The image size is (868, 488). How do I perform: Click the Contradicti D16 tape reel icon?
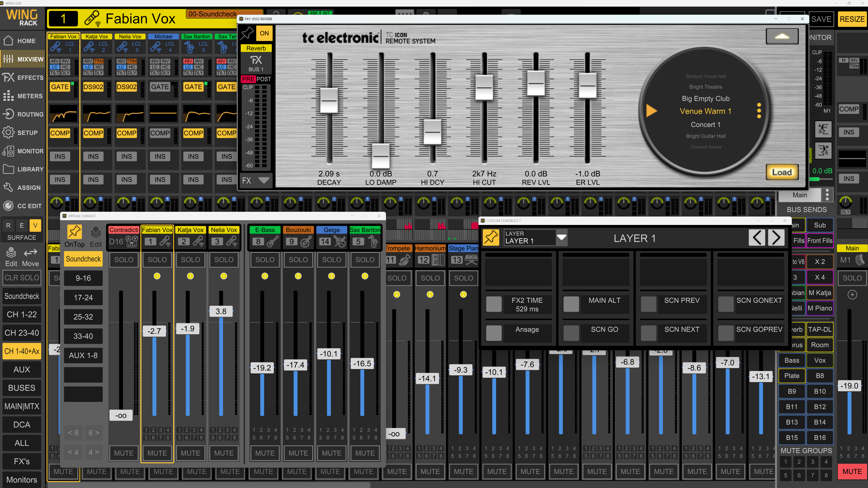pyautogui.click(x=132, y=242)
